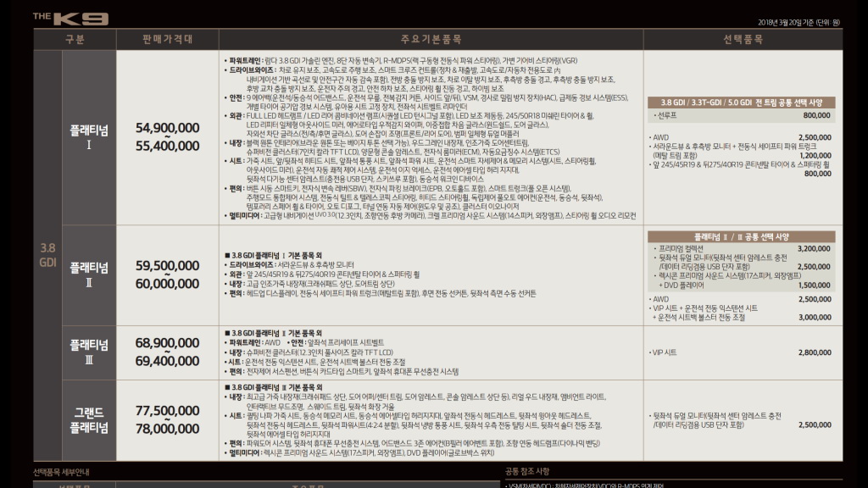This screenshot has height=488, width=868.
Task: Click the 선택품목 column header
Action: click(743, 39)
